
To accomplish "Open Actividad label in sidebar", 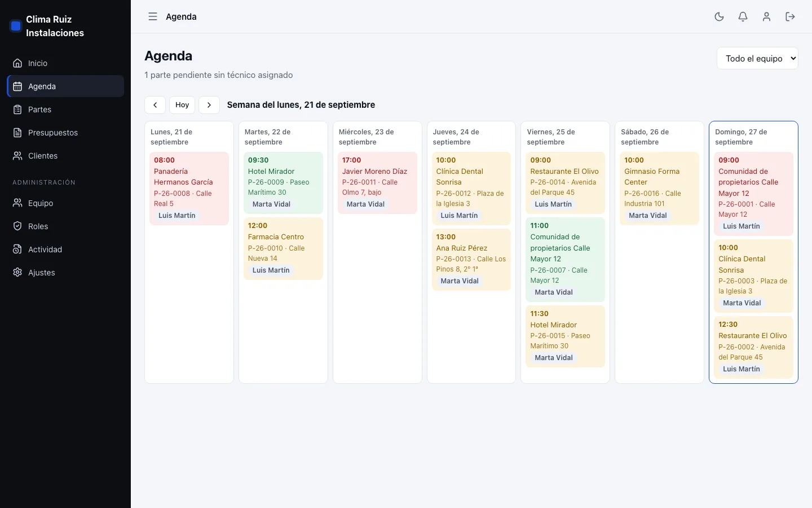I will [x=45, y=249].
